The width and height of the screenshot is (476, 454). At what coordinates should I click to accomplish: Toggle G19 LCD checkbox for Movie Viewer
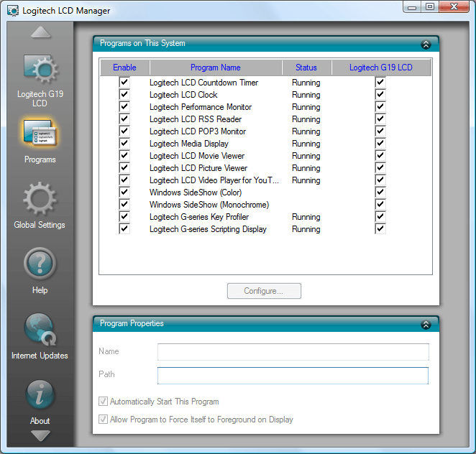[380, 156]
